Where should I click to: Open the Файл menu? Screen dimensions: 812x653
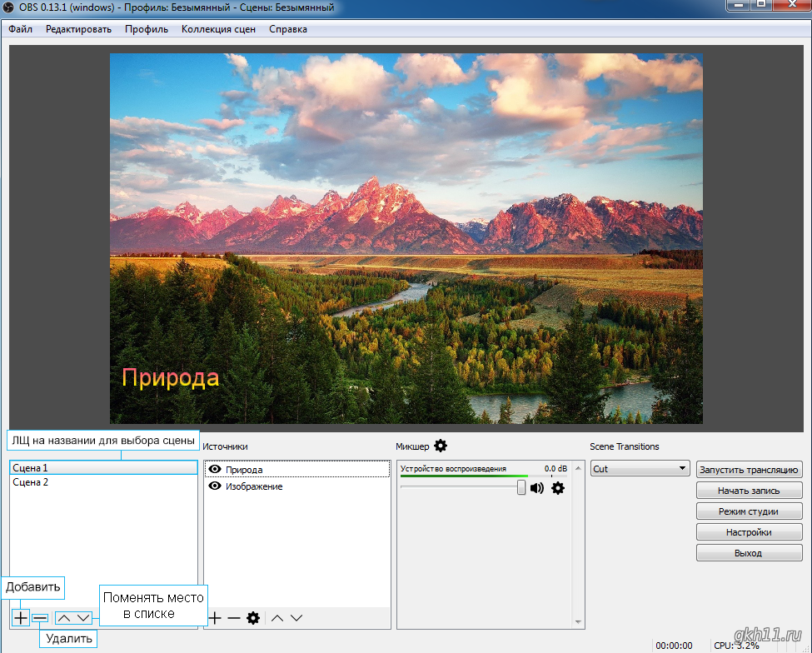tap(20, 29)
